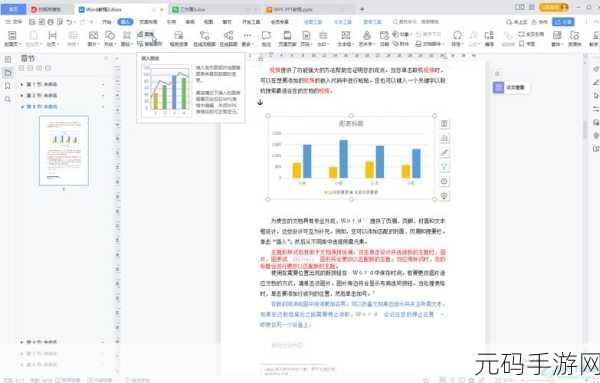
Task: Click the flowchart icon in ribbon
Action: pos(205,36)
